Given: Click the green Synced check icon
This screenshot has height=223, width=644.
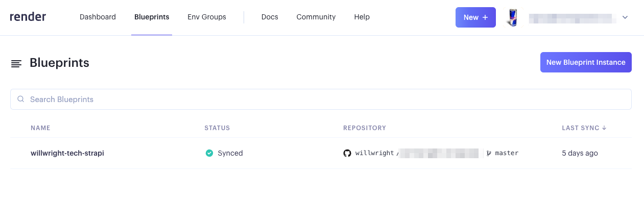Looking at the screenshot, I should tap(209, 153).
